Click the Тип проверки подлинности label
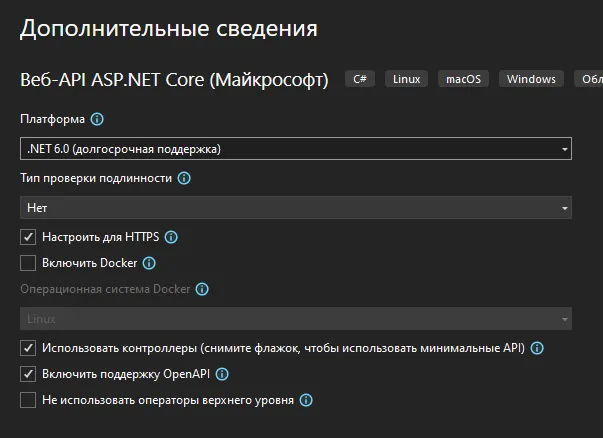603x438 pixels. (96, 178)
